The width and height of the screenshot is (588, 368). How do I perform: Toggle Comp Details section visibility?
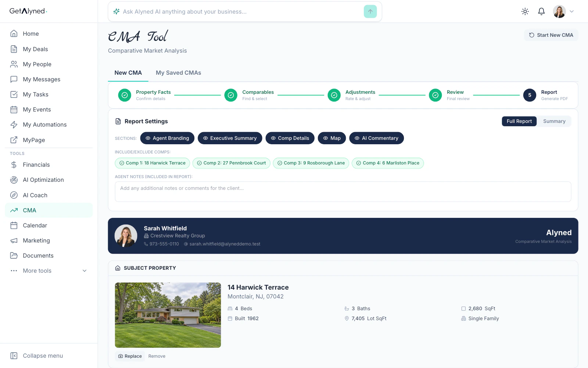[x=290, y=138]
